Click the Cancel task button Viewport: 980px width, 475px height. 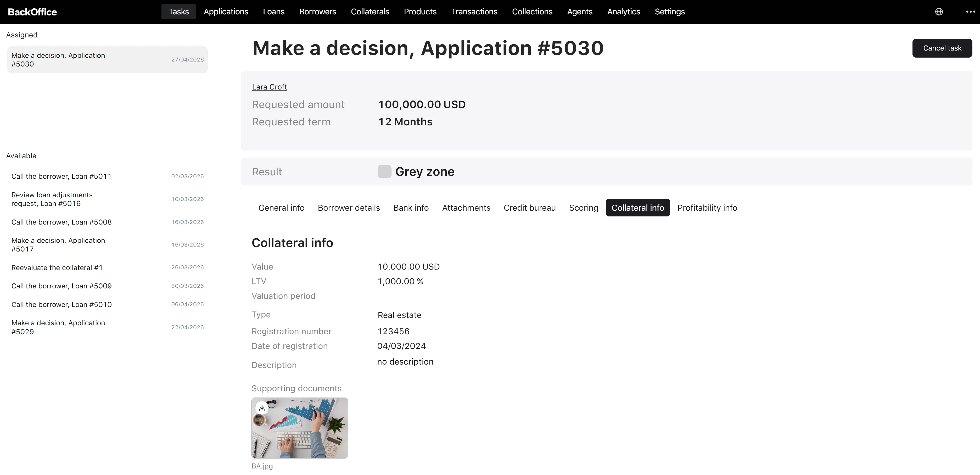pos(942,48)
